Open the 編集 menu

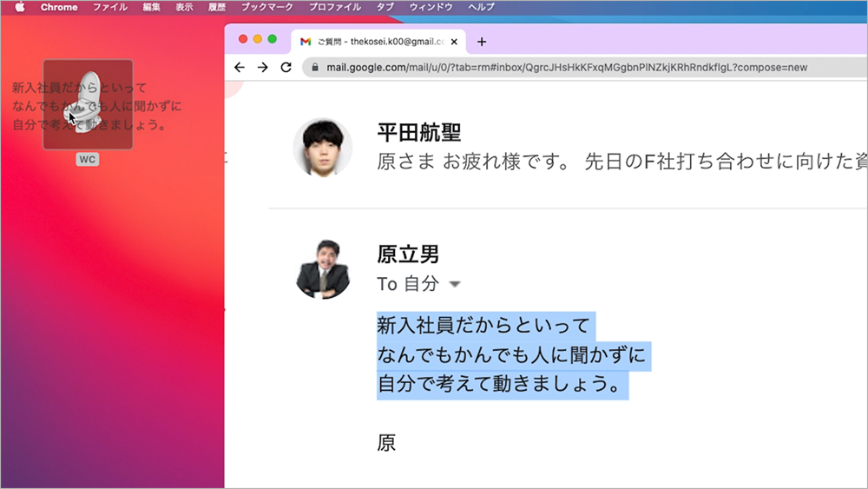tap(152, 7)
